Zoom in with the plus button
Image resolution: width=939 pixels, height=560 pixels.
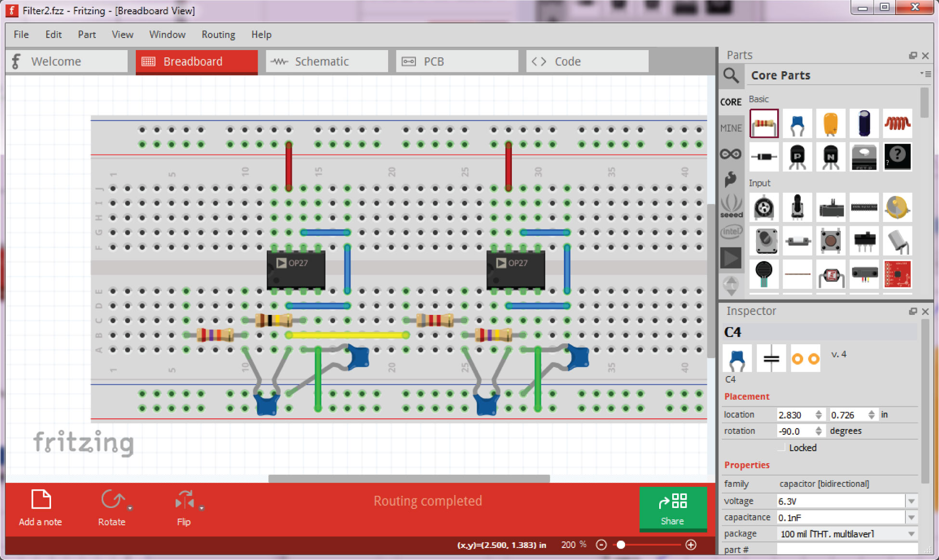(691, 545)
